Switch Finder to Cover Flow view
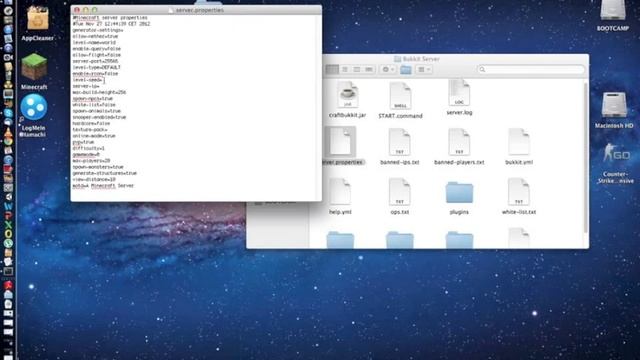The image size is (640, 360). [x=369, y=70]
